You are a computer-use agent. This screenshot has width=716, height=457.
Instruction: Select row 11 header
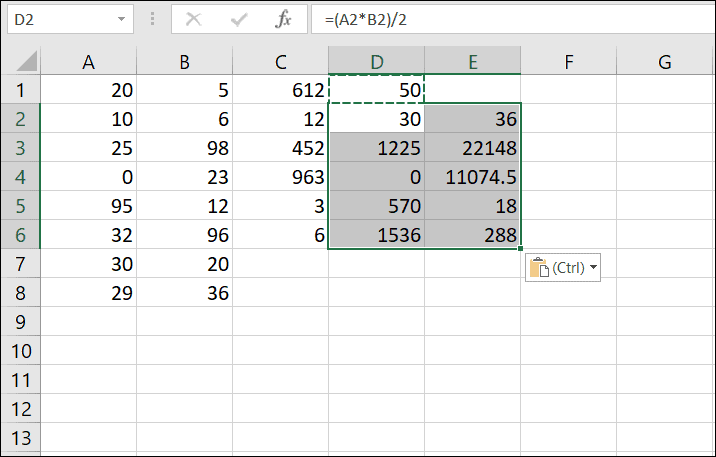click(21, 379)
